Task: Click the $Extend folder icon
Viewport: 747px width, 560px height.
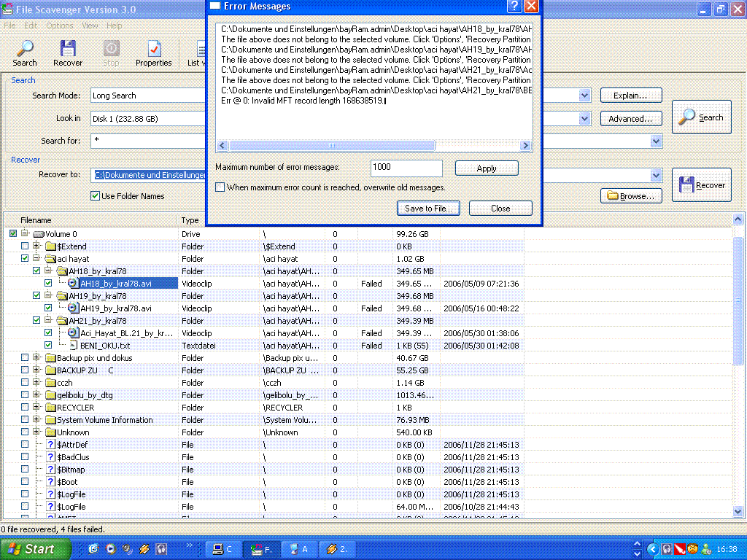Action: (50, 246)
